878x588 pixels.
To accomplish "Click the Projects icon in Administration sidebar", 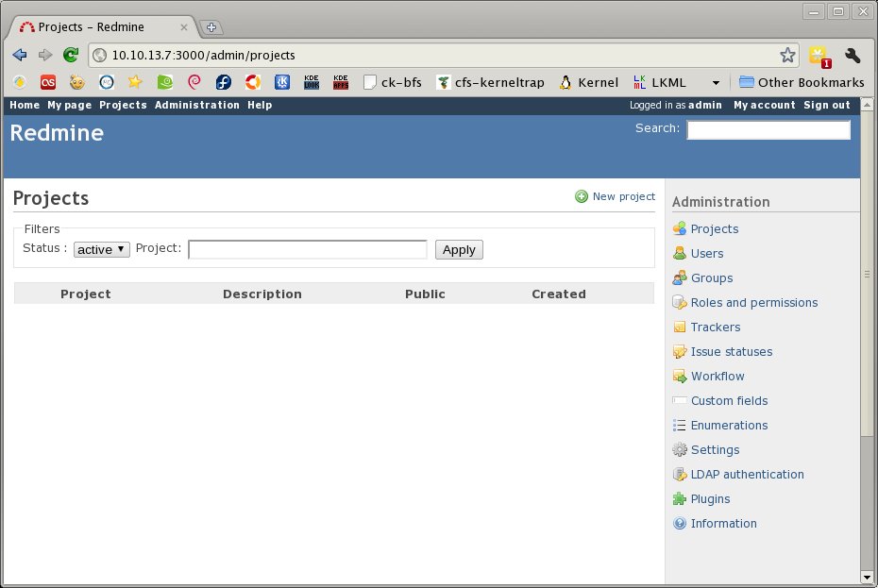I will point(679,228).
